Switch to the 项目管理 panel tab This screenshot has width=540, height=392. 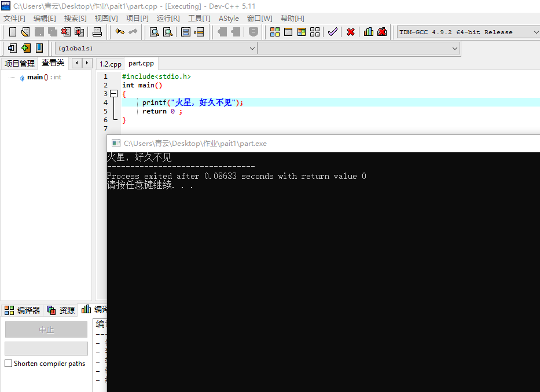[20, 64]
